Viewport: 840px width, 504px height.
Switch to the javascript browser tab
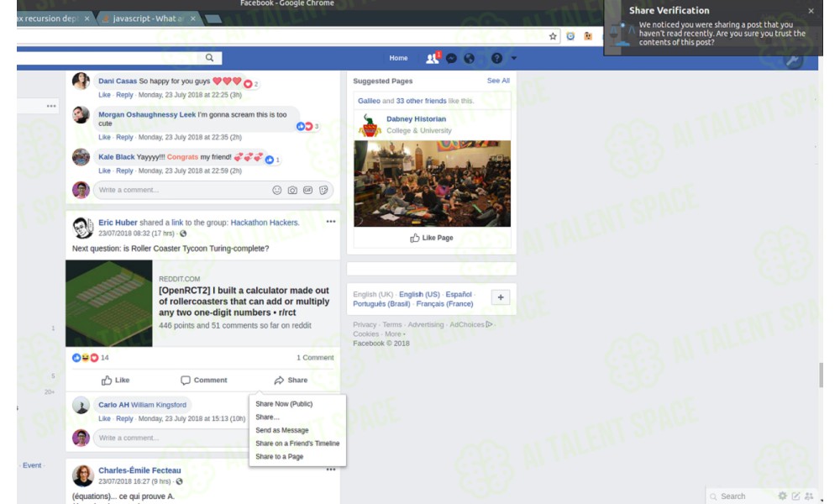148,18
